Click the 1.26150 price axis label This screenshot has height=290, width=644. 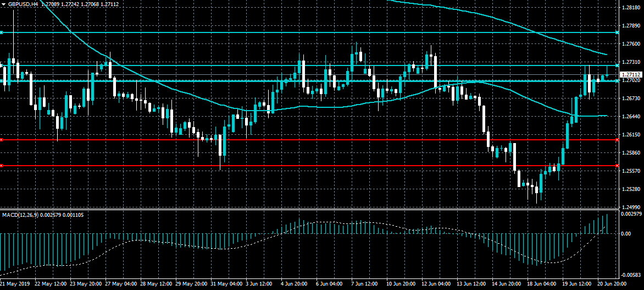(630, 134)
